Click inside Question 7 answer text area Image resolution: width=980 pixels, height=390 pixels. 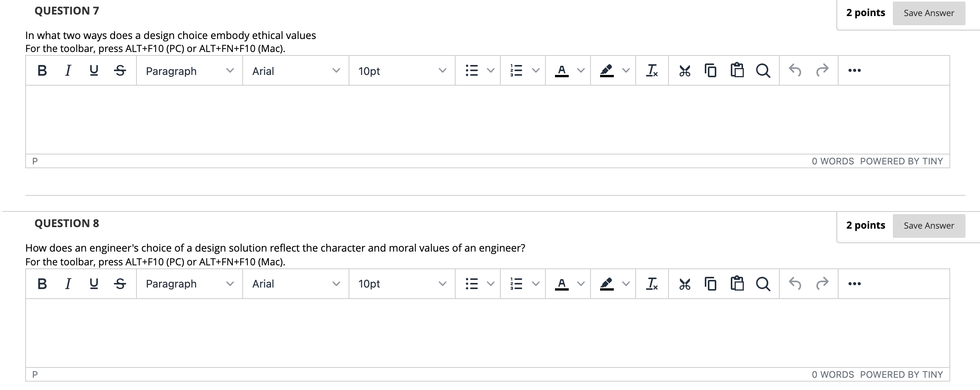[488, 120]
